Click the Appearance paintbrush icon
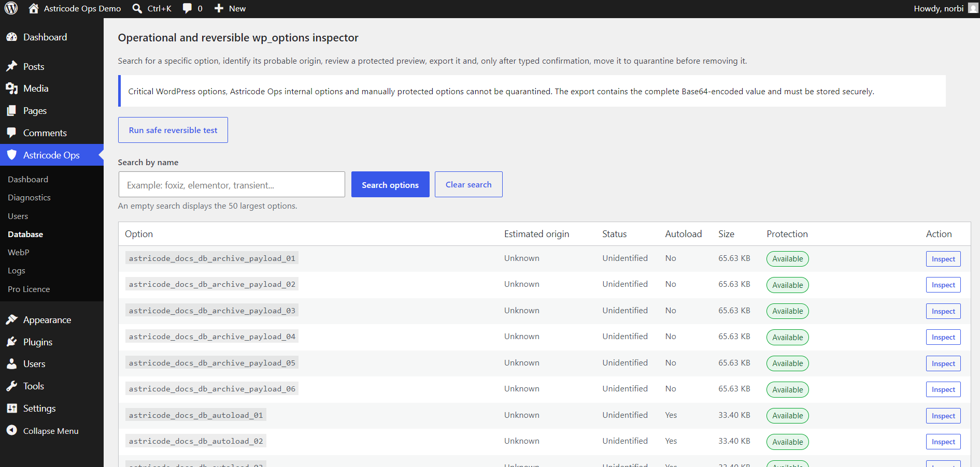 (x=11, y=320)
